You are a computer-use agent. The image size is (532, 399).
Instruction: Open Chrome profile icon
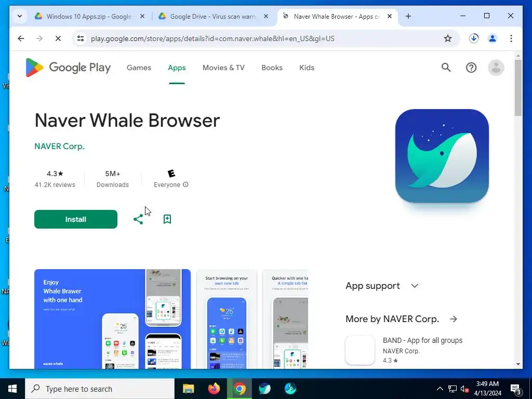tap(493, 38)
